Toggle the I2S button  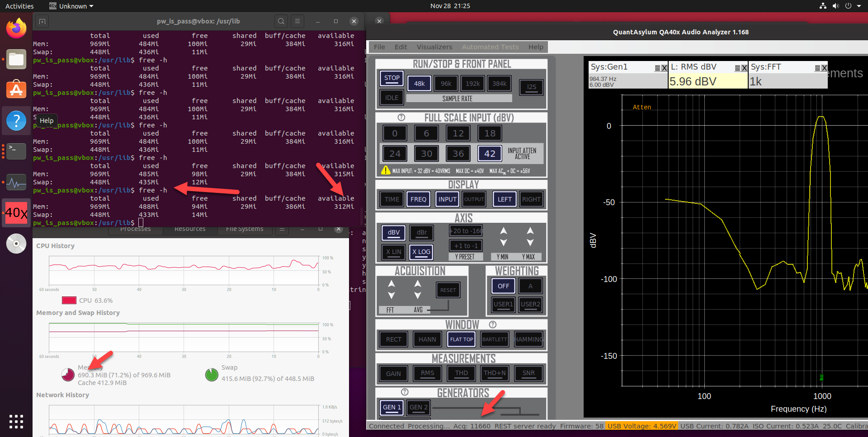[x=531, y=87]
